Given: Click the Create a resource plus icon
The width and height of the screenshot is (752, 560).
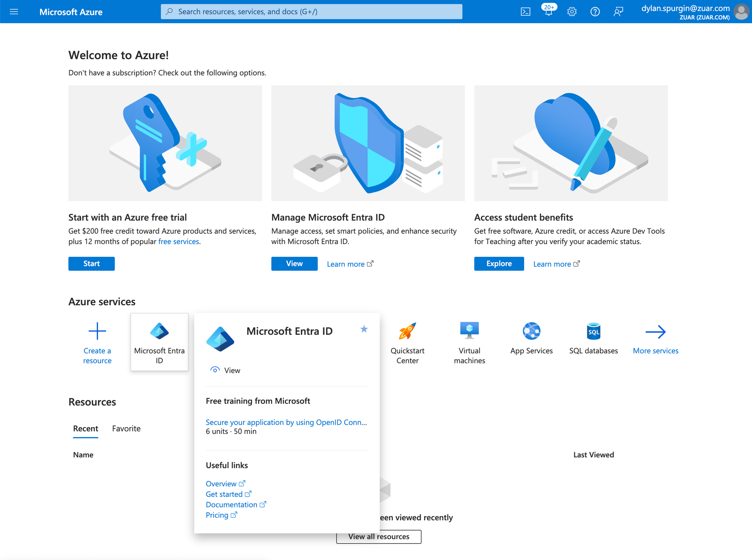Looking at the screenshot, I should click(97, 331).
